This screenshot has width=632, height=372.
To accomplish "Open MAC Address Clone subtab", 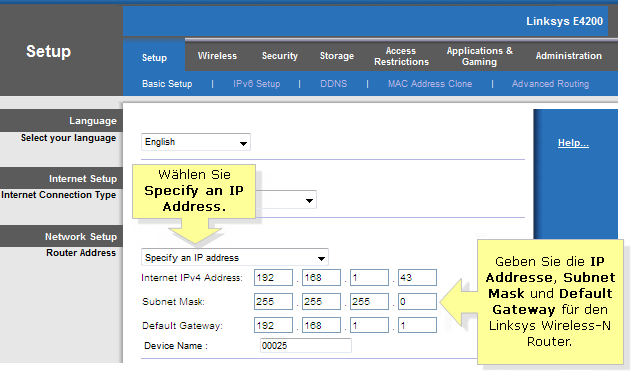I will coord(430,84).
